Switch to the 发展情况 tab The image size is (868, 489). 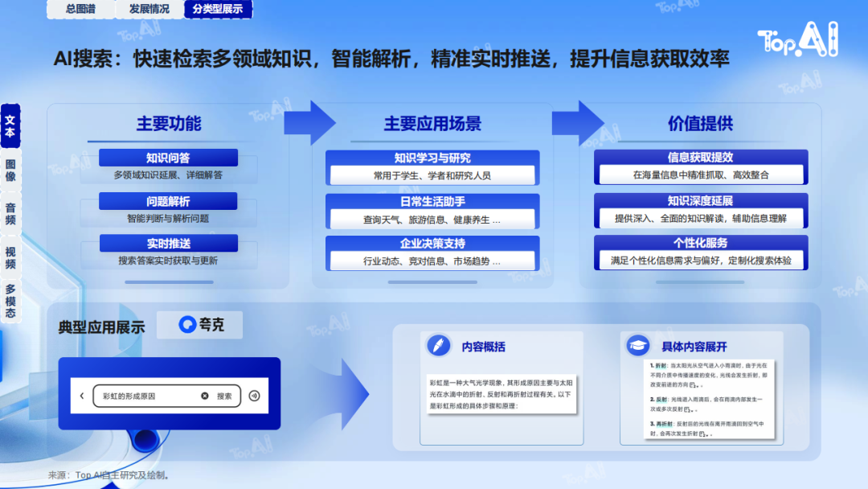click(149, 9)
